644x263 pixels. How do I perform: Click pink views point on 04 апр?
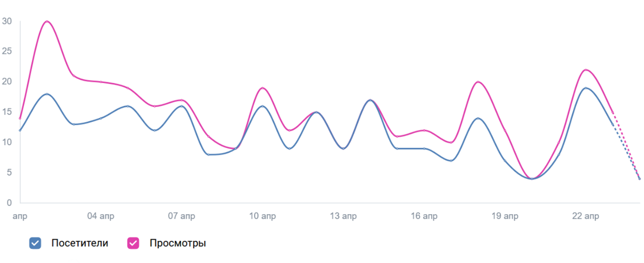(x=101, y=82)
